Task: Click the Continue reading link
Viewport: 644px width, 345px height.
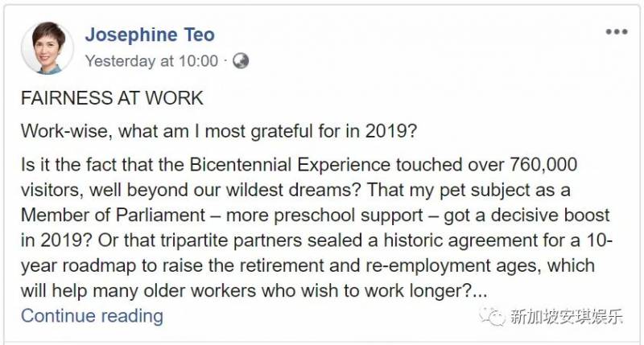Action: (x=92, y=316)
